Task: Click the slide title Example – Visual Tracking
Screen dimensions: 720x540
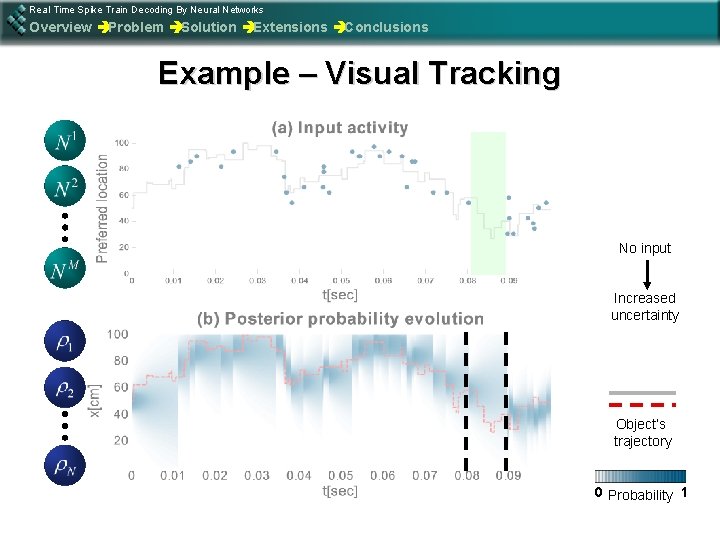Action: 360,73
